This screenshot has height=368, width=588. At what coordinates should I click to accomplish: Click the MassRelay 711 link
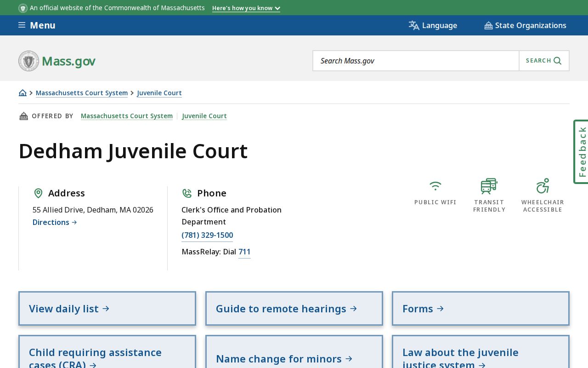[244, 252]
